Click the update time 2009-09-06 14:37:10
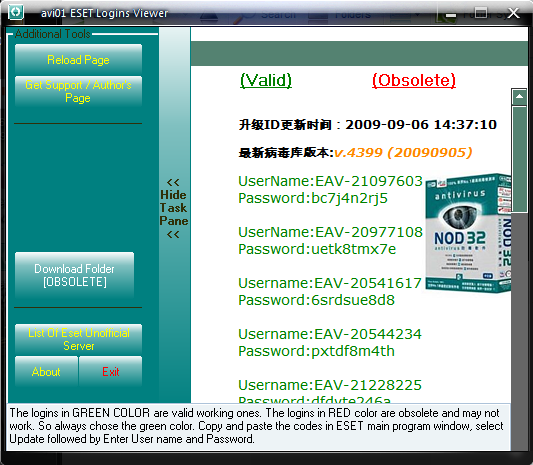Screen dimensions: 533x465 pyautogui.click(x=421, y=125)
